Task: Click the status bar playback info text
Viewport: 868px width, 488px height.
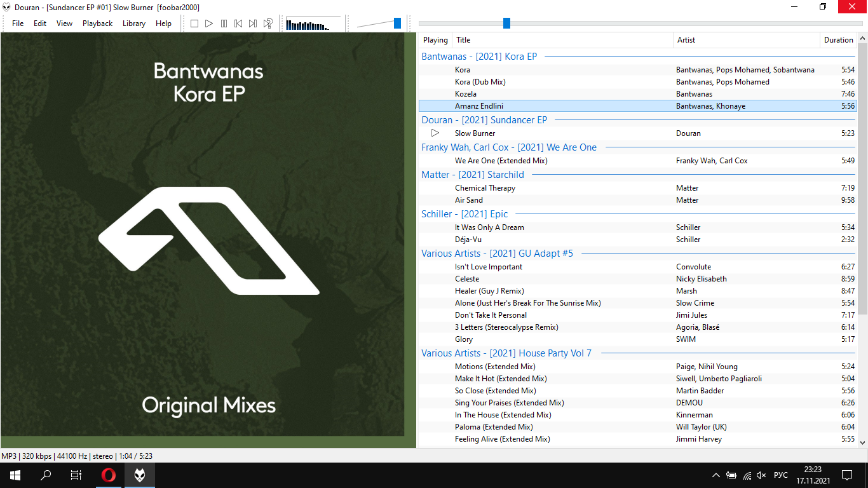Action: (x=77, y=456)
